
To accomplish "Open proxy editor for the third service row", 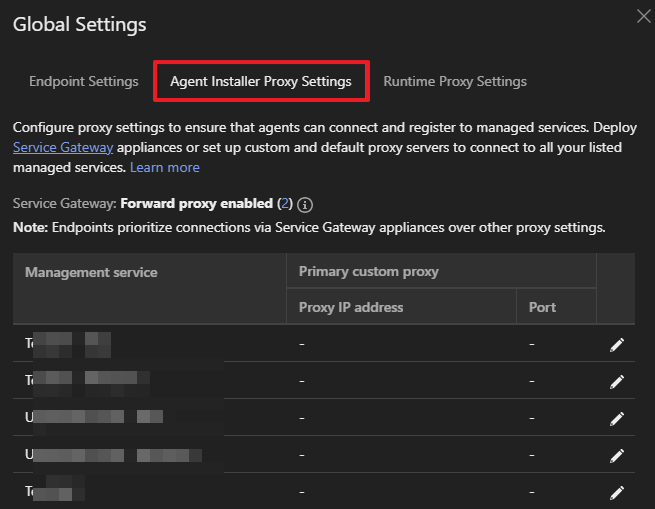I will tap(617, 418).
